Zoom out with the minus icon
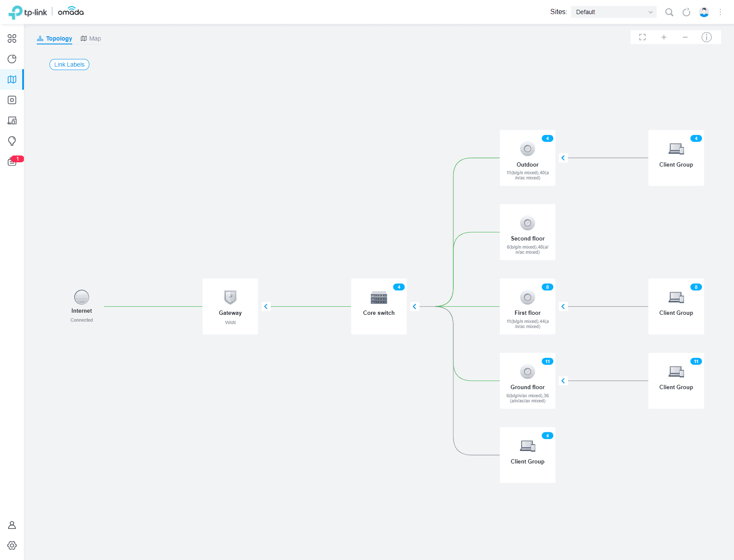734x560 pixels. click(x=685, y=37)
